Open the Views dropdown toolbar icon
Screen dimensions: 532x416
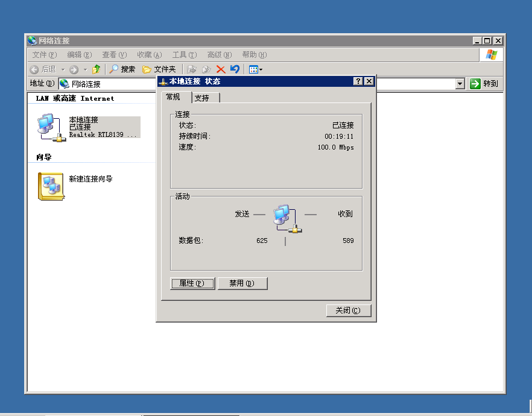pyautogui.click(x=256, y=69)
